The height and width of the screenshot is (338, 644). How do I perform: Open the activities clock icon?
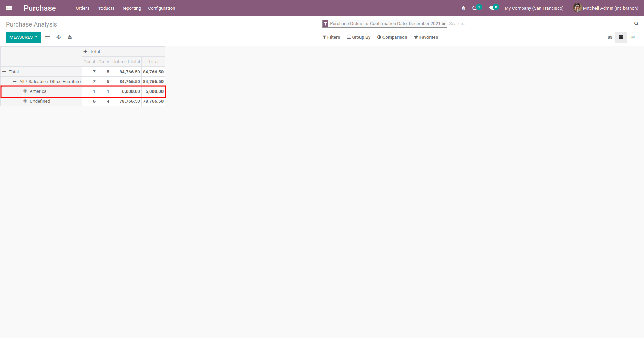(475, 8)
